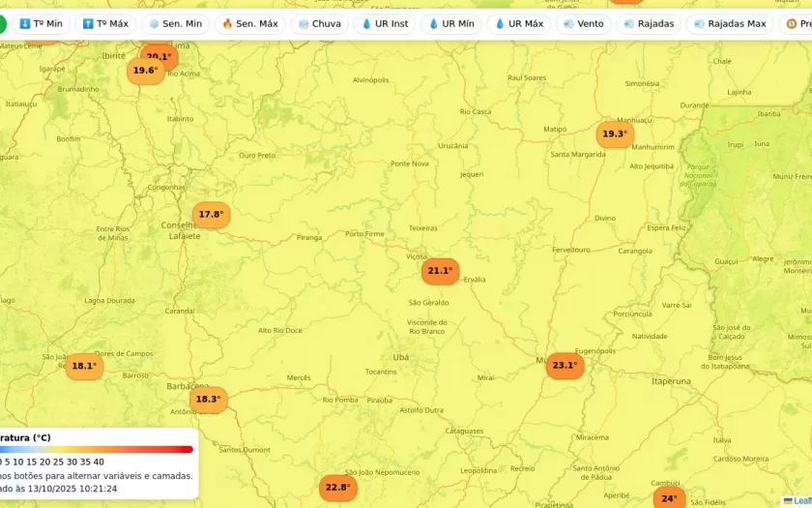Enable the Rajadas Max layer
This screenshot has height=508, width=812.
point(729,23)
